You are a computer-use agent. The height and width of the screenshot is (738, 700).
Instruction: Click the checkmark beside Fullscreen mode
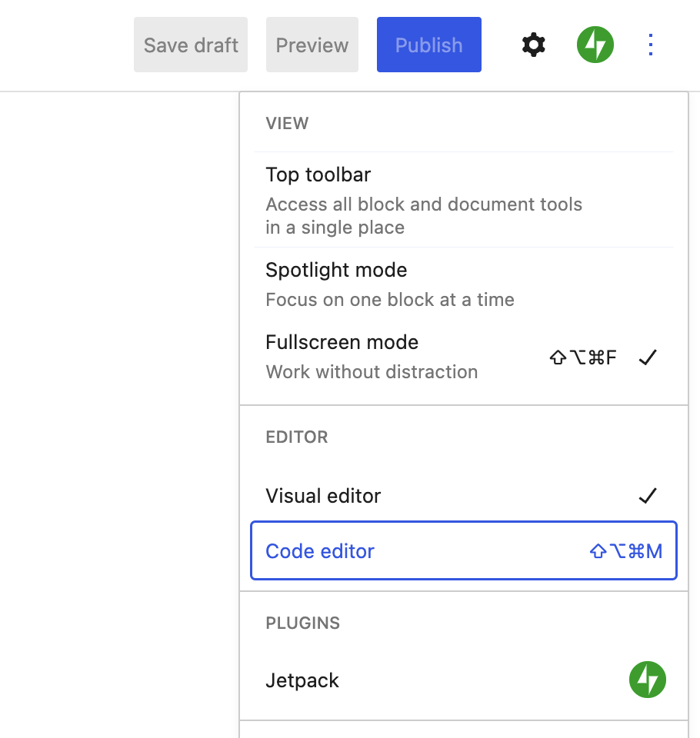pos(647,357)
